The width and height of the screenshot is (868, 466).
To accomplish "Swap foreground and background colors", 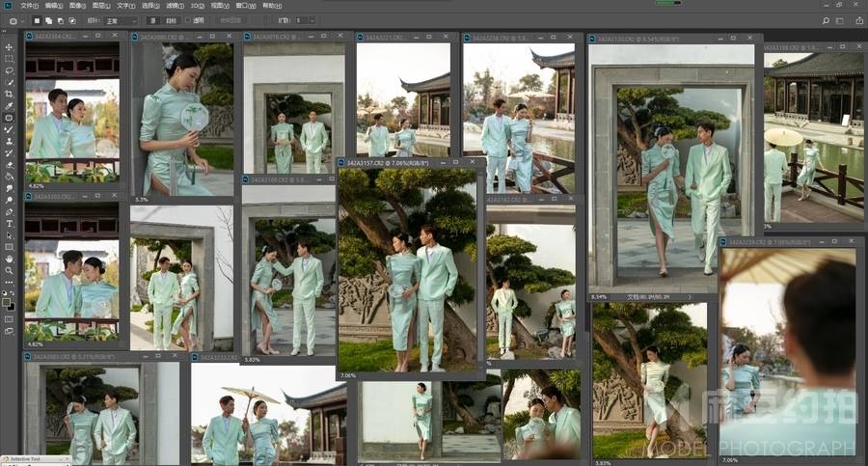I will (13, 293).
